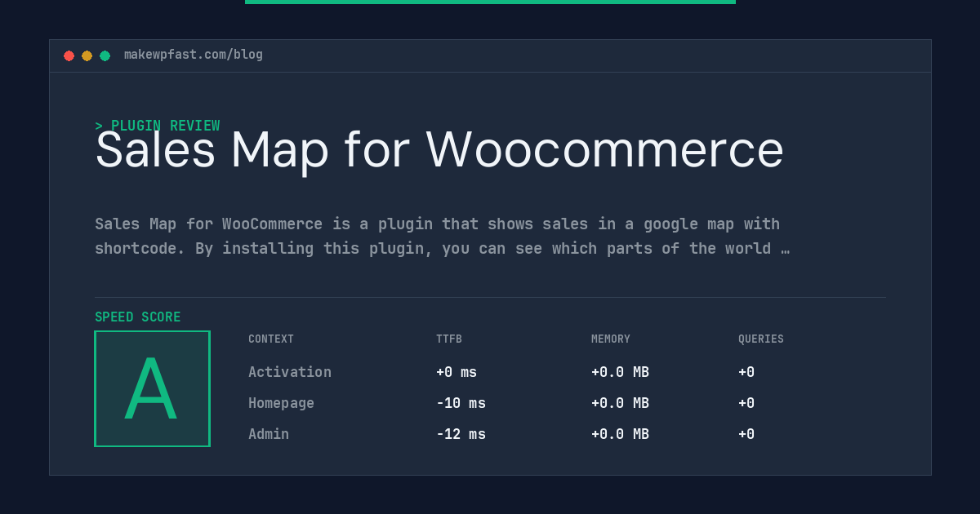Click the green window dot

105,55
